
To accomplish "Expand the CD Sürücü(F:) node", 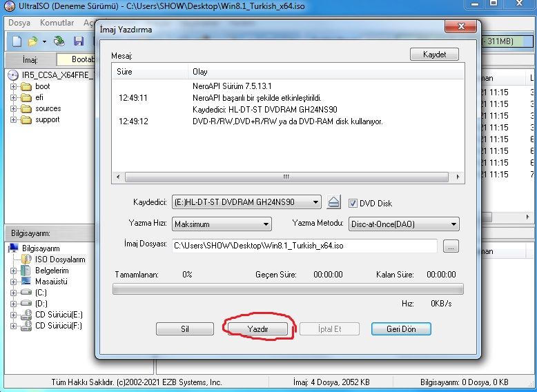I will click(13, 326).
